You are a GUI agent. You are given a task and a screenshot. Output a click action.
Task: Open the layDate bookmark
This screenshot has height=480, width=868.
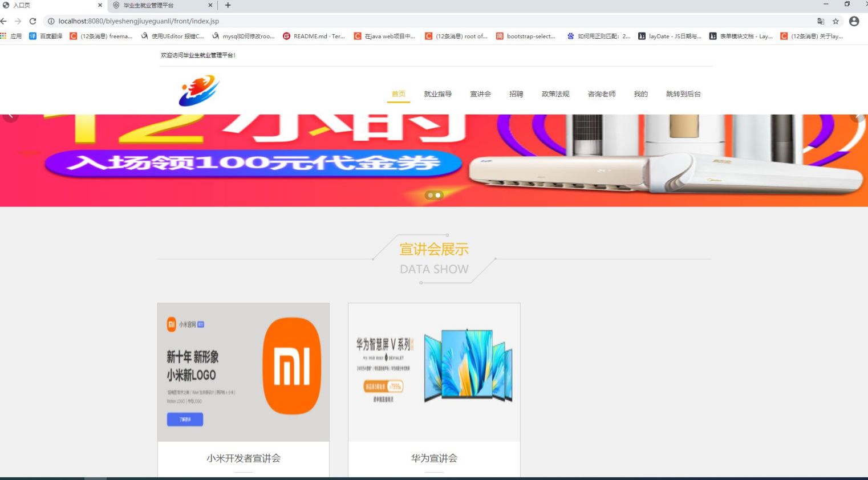[x=670, y=36]
